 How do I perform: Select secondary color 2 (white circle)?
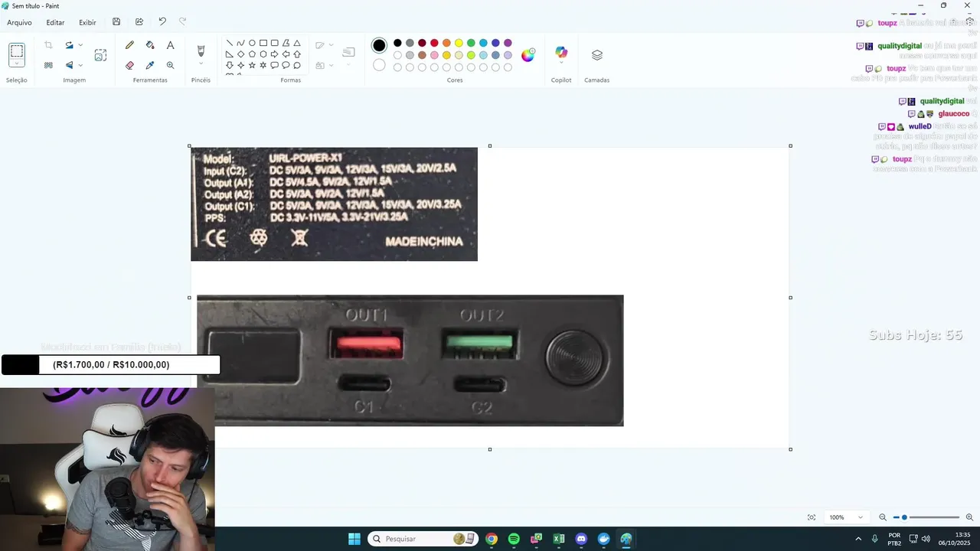coord(379,65)
